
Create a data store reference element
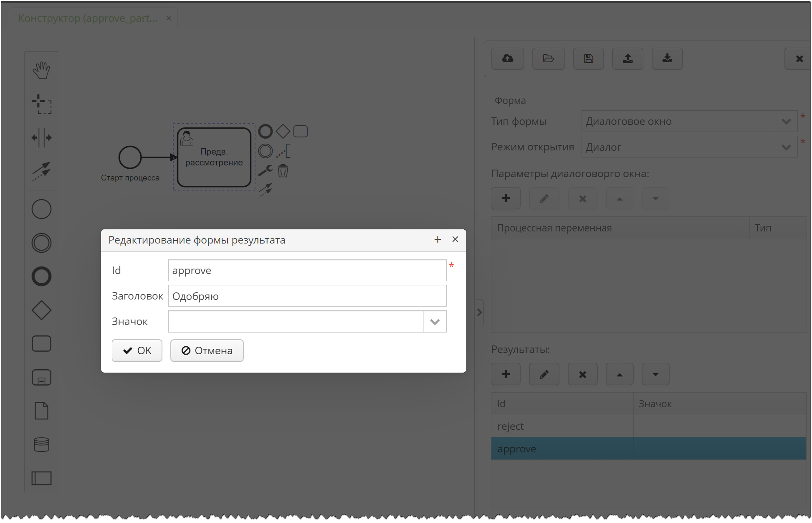coord(41,444)
